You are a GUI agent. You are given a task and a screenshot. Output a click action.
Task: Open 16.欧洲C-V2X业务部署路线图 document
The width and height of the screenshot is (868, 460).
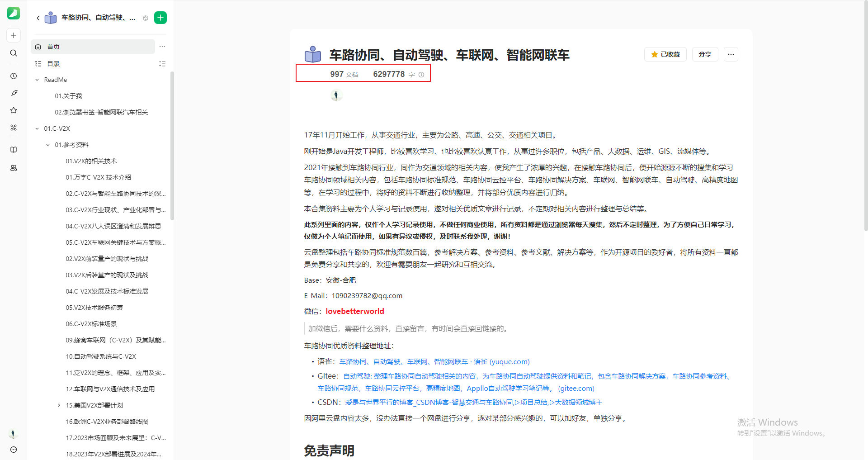[107, 422]
